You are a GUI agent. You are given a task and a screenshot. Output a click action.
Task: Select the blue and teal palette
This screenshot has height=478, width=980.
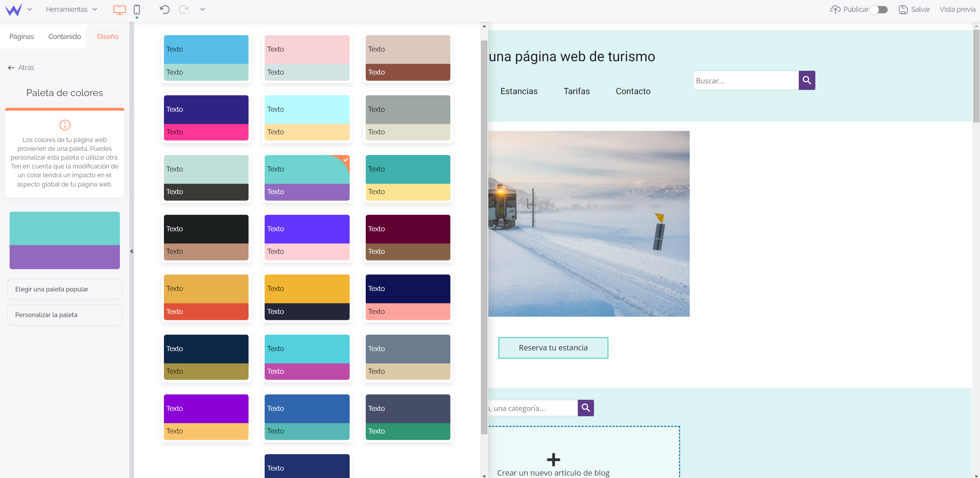(x=307, y=417)
